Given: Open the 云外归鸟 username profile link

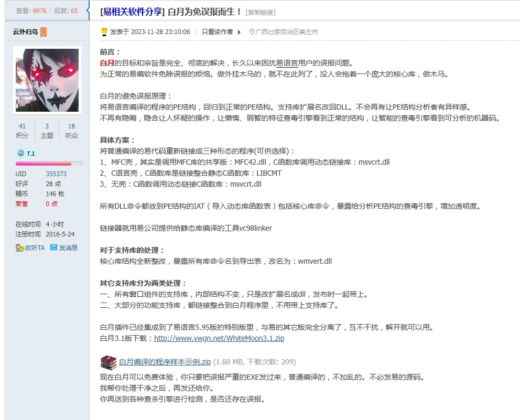Looking at the screenshot, I should [x=25, y=32].
